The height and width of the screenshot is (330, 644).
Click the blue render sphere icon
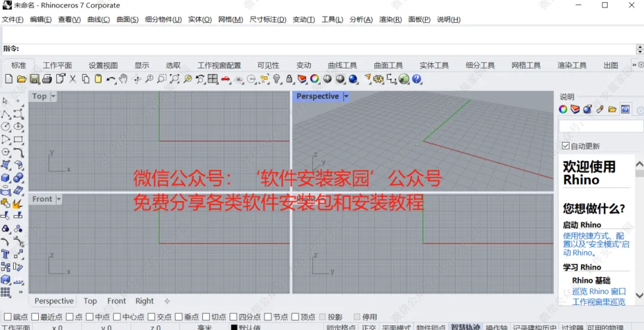[353, 79]
